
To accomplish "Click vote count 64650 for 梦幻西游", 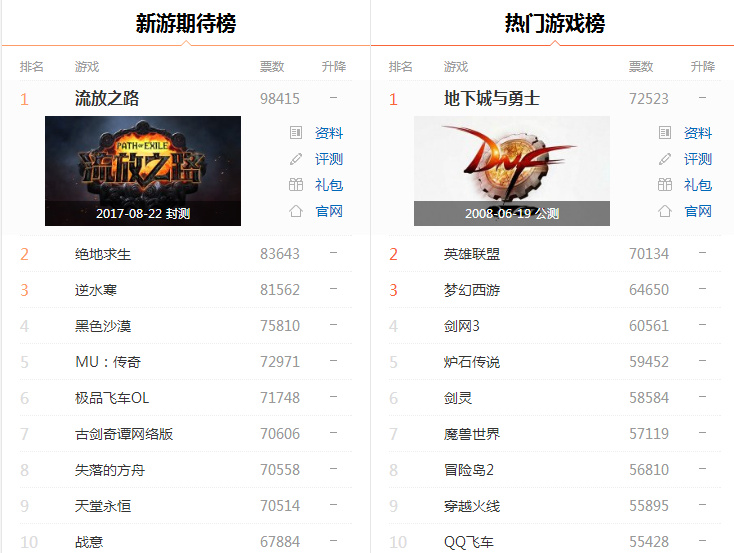I will click(x=649, y=290).
